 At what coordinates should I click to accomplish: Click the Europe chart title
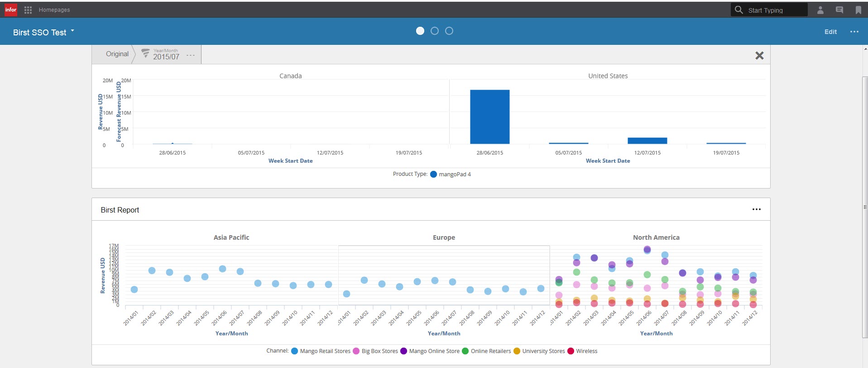[444, 237]
